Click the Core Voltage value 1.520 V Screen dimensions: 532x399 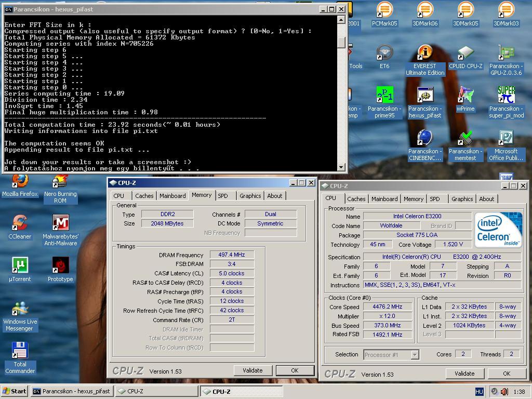pos(453,244)
